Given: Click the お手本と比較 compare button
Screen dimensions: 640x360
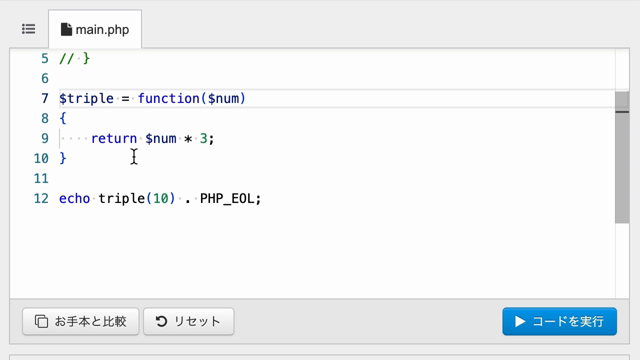Looking at the screenshot, I should pos(81,322).
